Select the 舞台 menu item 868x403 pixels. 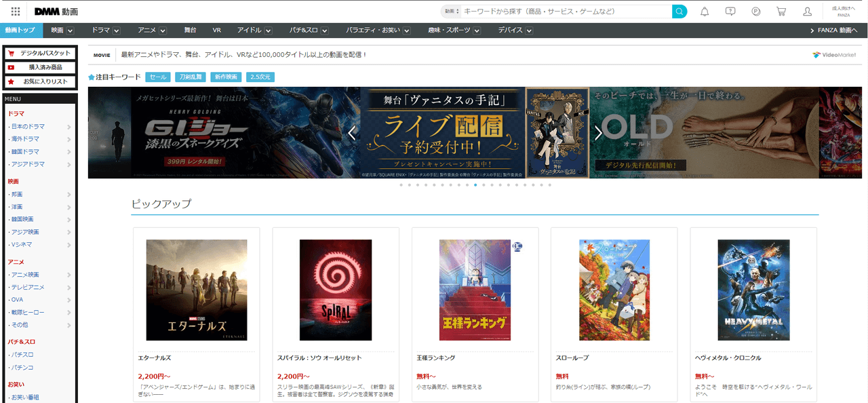click(x=190, y=31)
